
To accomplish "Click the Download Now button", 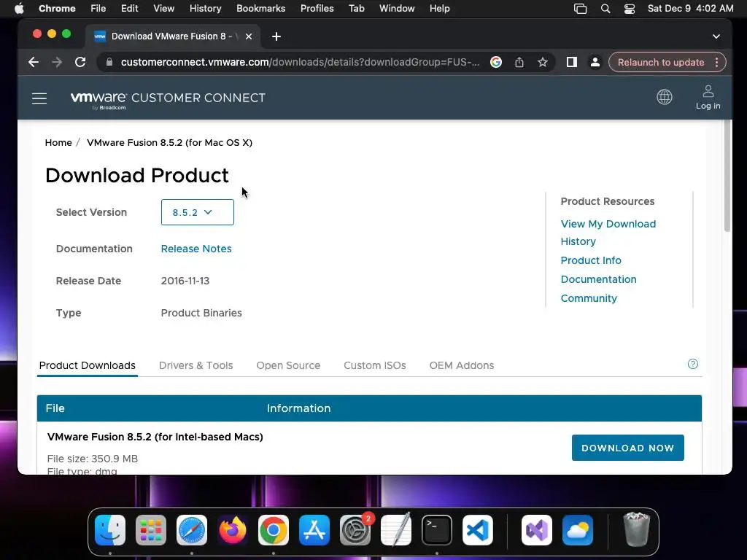I will [x=628, y=448].
